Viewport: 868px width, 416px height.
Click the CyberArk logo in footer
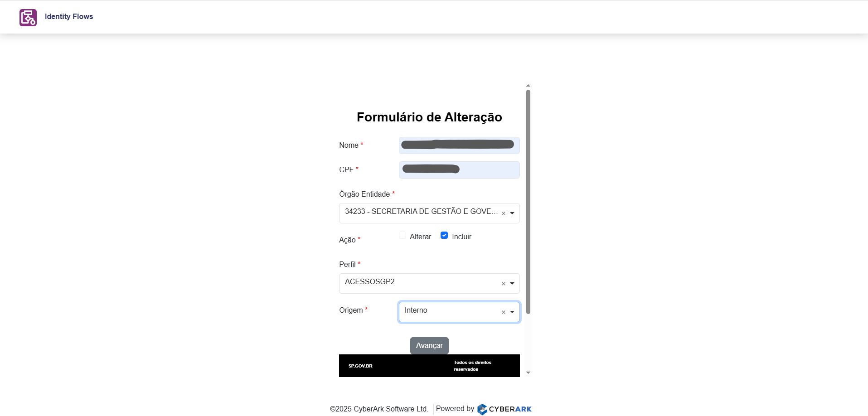click(x=504, y=409)
